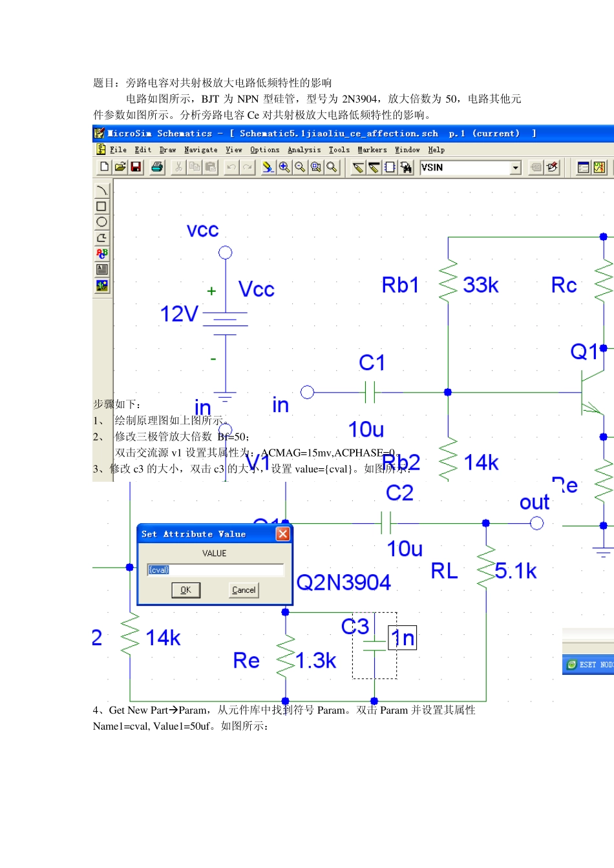614x868 pixels.
Task: Click the Undo arrow icon
Action: 231,167
